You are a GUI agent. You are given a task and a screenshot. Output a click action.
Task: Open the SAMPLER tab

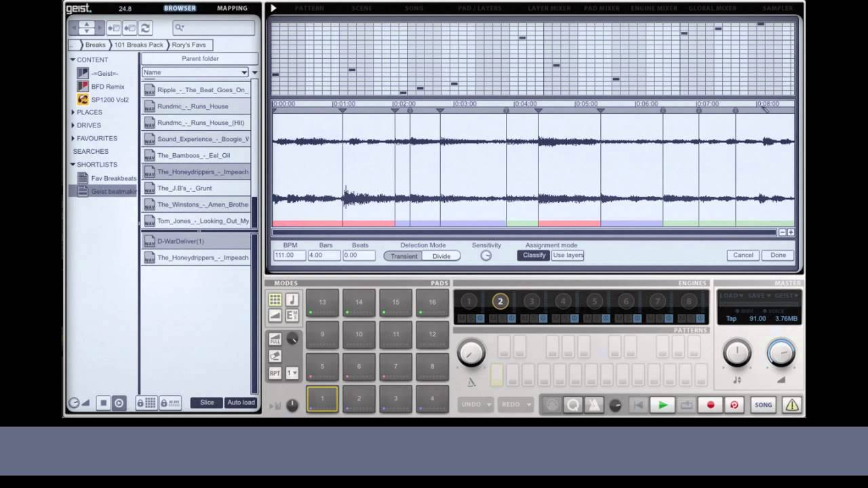coord(777,8)
